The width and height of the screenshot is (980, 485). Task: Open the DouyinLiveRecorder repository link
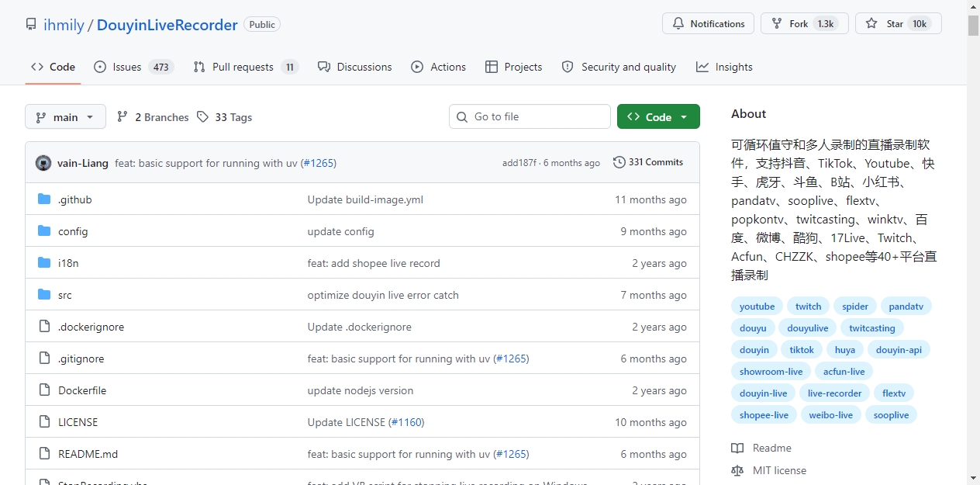167,25
